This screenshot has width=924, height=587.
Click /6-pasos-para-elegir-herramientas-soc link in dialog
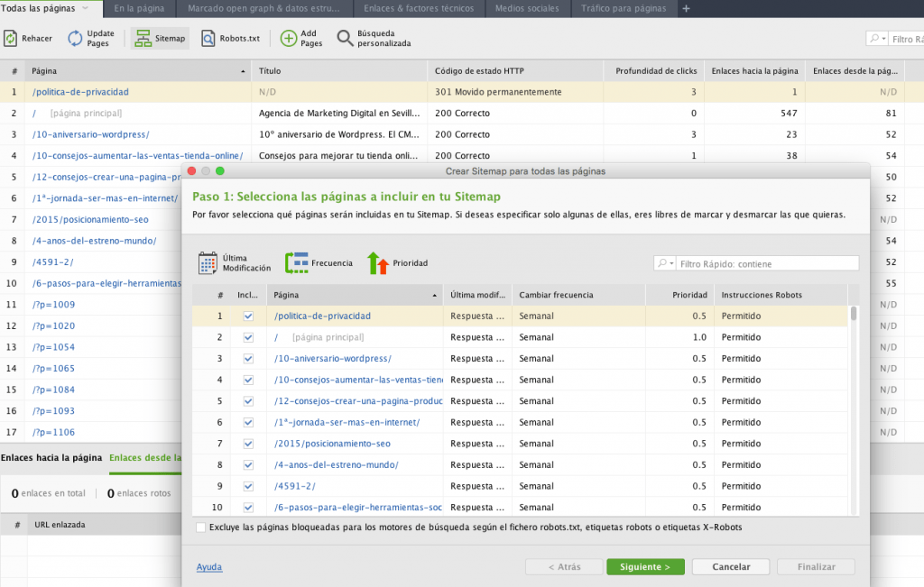tap(358, 507)
